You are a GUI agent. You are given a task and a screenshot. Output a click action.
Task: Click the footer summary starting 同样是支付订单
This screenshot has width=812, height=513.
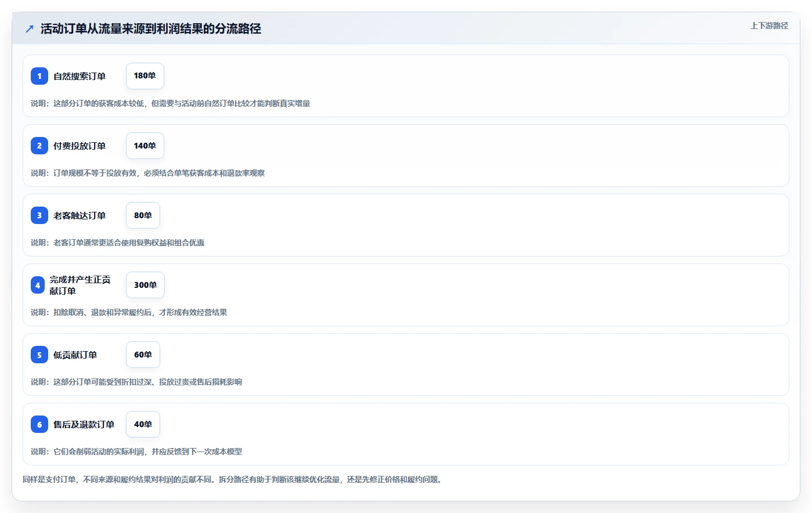(x=233, y=479)
